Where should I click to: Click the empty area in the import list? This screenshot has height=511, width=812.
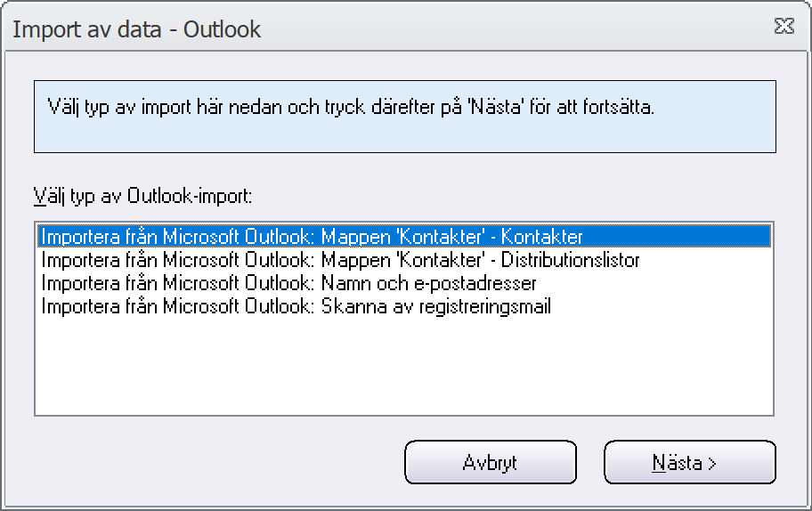[x=404, y=365]
